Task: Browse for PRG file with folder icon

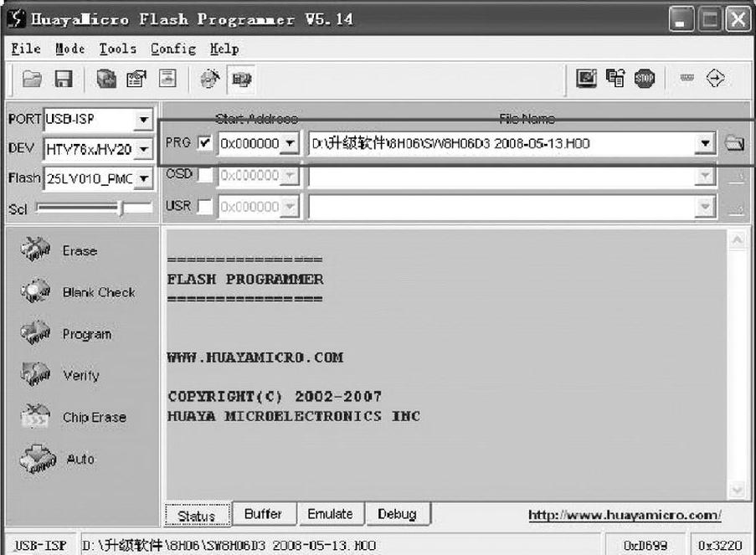Action: pos(734,143)
